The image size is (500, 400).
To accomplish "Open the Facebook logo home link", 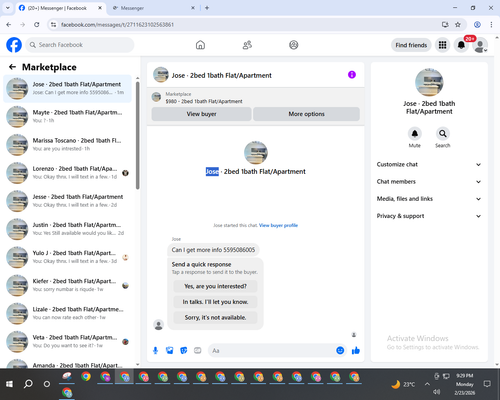I will (x=14, y=45).
